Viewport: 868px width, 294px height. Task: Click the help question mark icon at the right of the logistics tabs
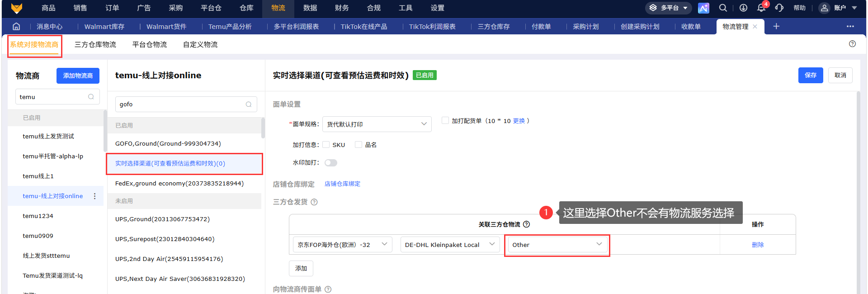tap(852, 44)
